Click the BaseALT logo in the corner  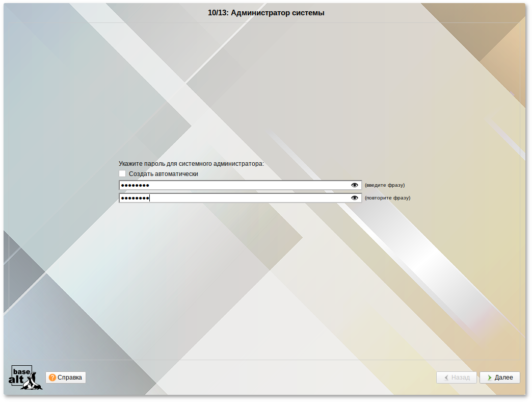[25, 378]
